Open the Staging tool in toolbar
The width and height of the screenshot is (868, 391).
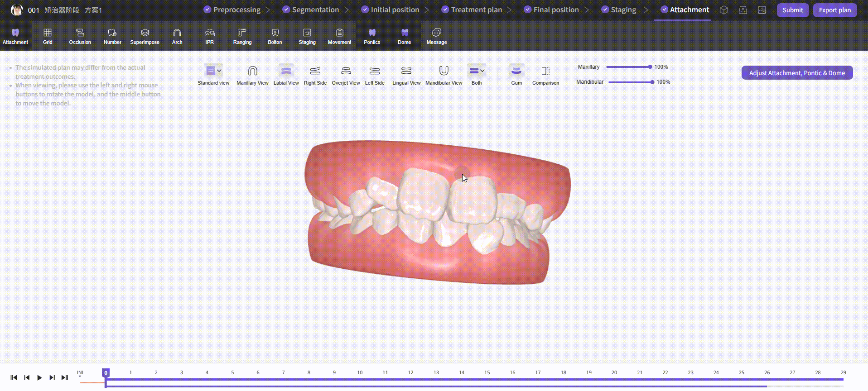click(x=307, y=36)
